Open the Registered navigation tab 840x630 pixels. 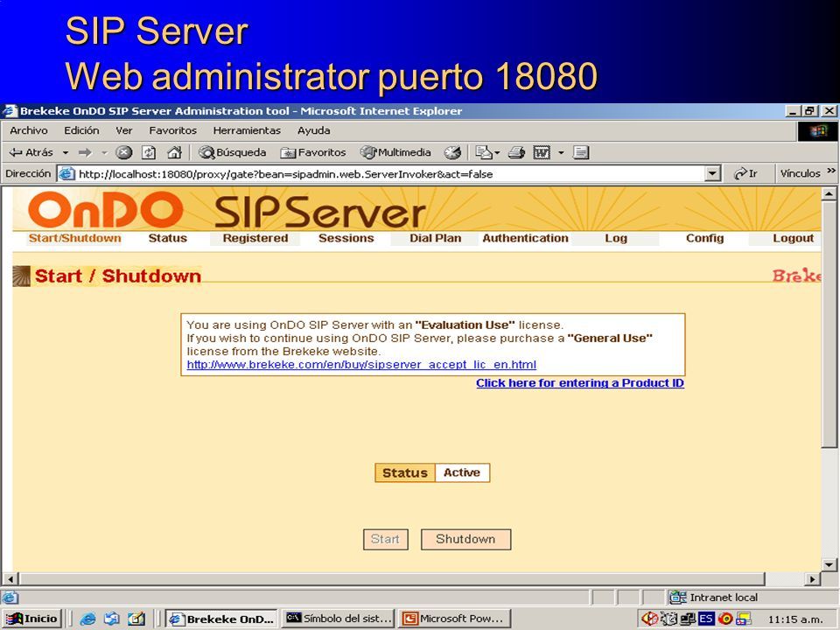255,238
